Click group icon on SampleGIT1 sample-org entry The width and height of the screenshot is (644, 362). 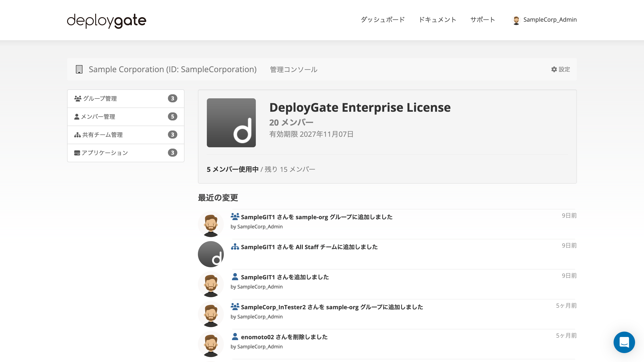[x=235, y=217]
